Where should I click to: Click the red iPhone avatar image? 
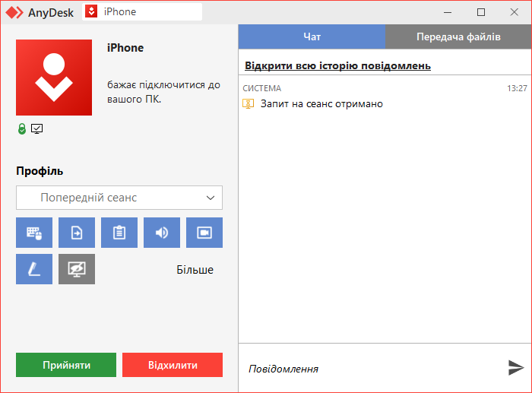click(54, 78)
